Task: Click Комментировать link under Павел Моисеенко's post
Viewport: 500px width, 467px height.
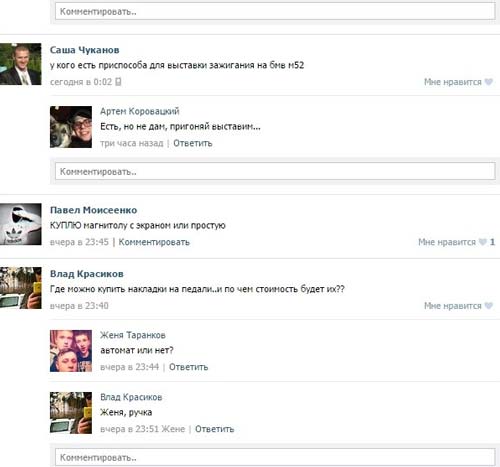Action: click(x=154, y=242)
